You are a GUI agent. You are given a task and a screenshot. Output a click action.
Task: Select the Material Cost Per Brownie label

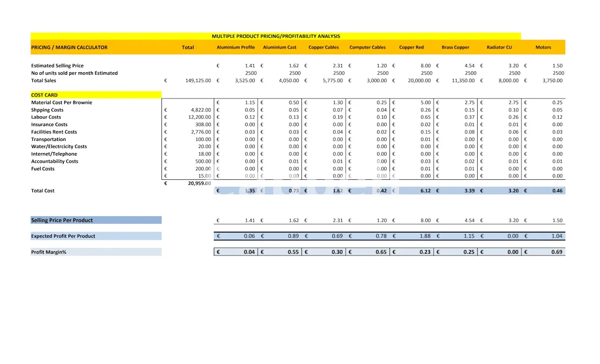click(x=62, y=103)
